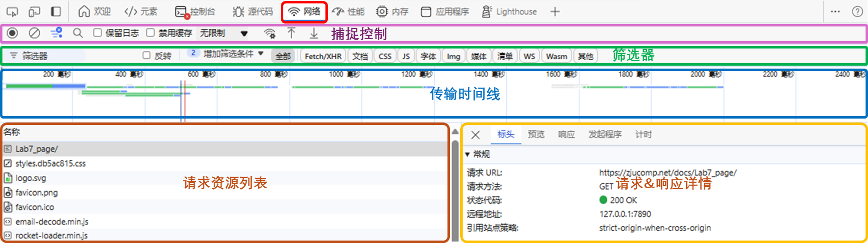
Task: Toggle the filter bar funnel icon
Action: point(56,33)
